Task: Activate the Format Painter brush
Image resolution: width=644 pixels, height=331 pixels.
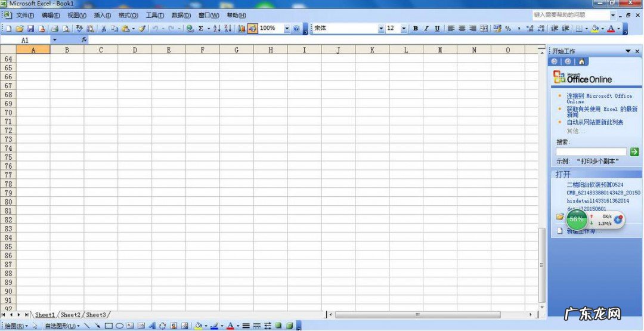Action: (x=142, y=29)
